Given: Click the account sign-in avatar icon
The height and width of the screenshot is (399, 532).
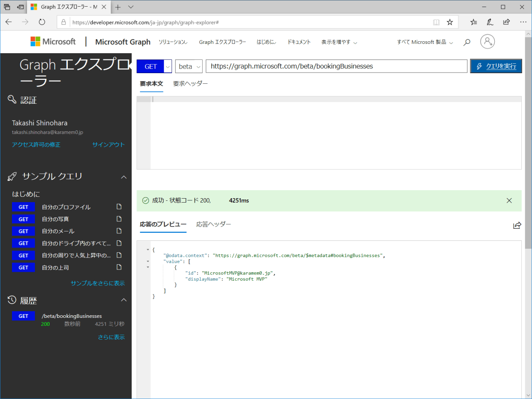Looking at the screenshot, I should click(x=487, y=42).
